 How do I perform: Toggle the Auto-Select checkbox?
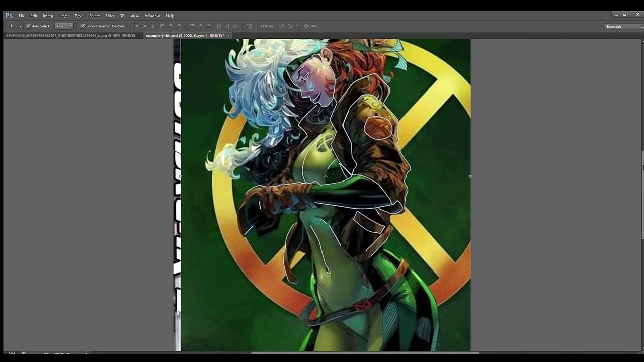click(x=29, y=26)
